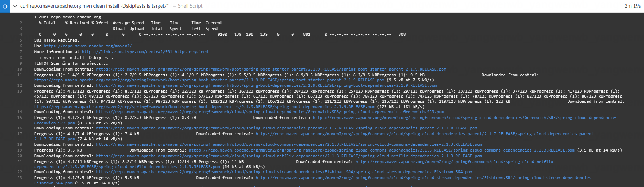Open the repo.maven.apache.org/maven2/ link on line 6
Image resolution: width=644 pixels, height=187 pixels.
[88, 46]
